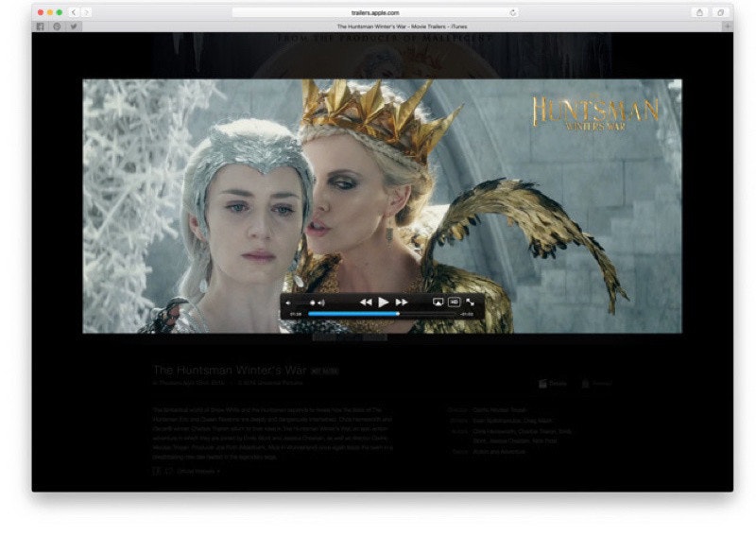Image resolution: width=756 pixels, height=536 pixels.
Task: Click the volume slider knob
Action: click(313, 303)
